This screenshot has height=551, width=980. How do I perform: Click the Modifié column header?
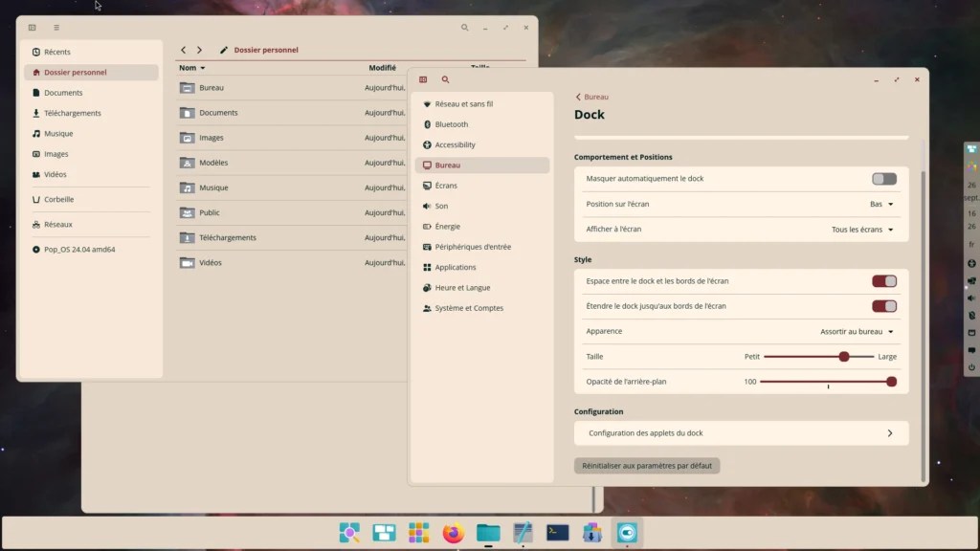[x=382, y=68]
